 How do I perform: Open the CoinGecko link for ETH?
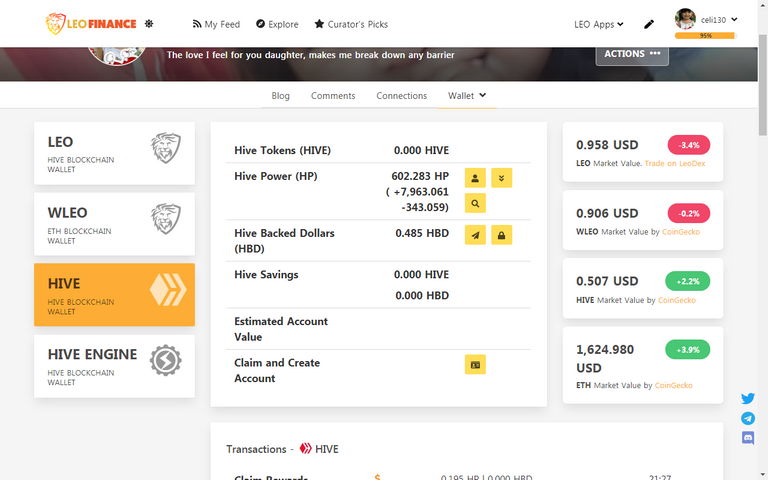coord(673,385)
